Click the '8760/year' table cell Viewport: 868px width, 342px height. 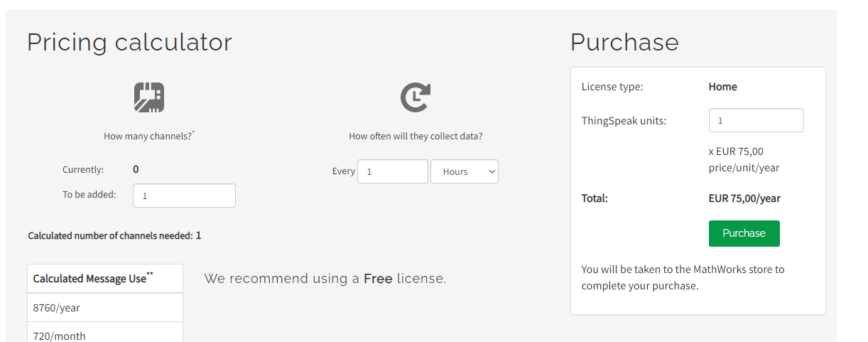pos(105,308)
